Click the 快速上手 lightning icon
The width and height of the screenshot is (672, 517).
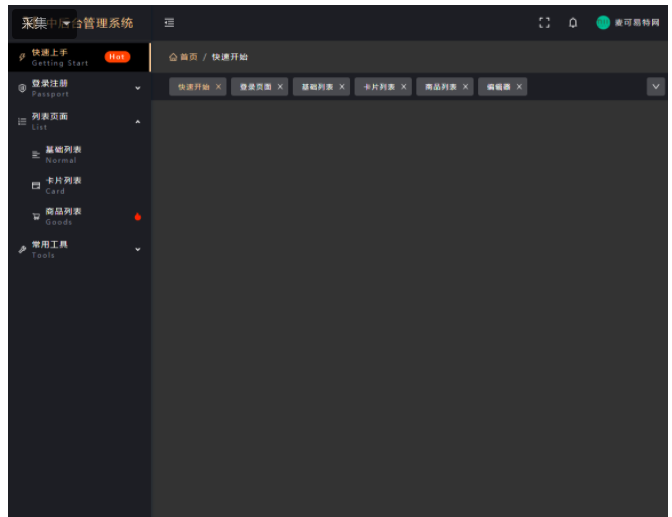click(x=22, y=57)
